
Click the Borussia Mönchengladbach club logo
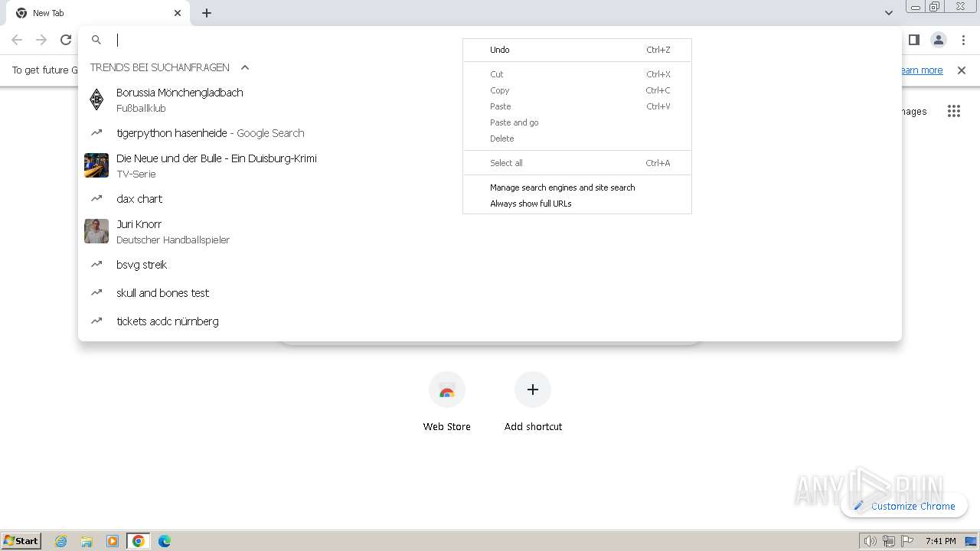(96, 99)
